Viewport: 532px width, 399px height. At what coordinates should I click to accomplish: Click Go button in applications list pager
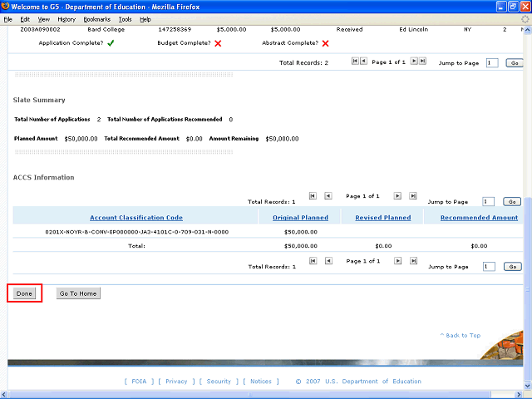(515, 63)
